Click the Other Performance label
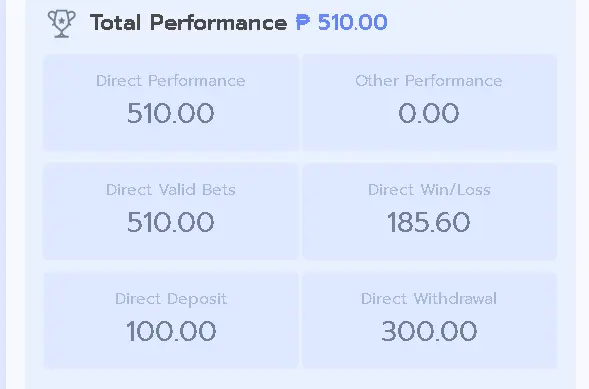 (429, 81)
